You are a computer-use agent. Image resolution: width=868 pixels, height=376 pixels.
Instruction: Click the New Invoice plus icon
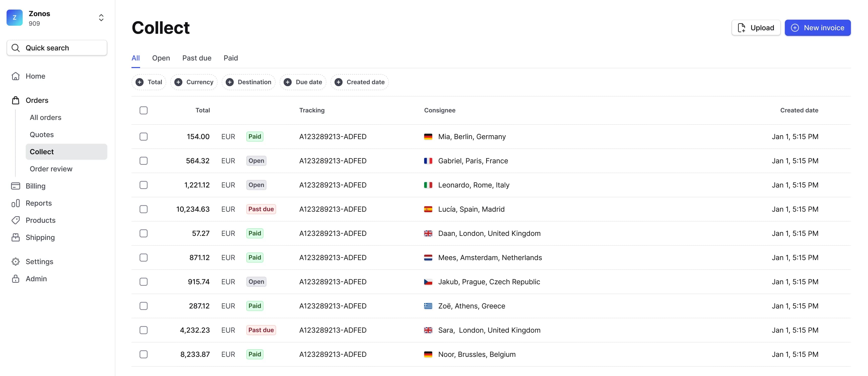[x=795, y=27]
